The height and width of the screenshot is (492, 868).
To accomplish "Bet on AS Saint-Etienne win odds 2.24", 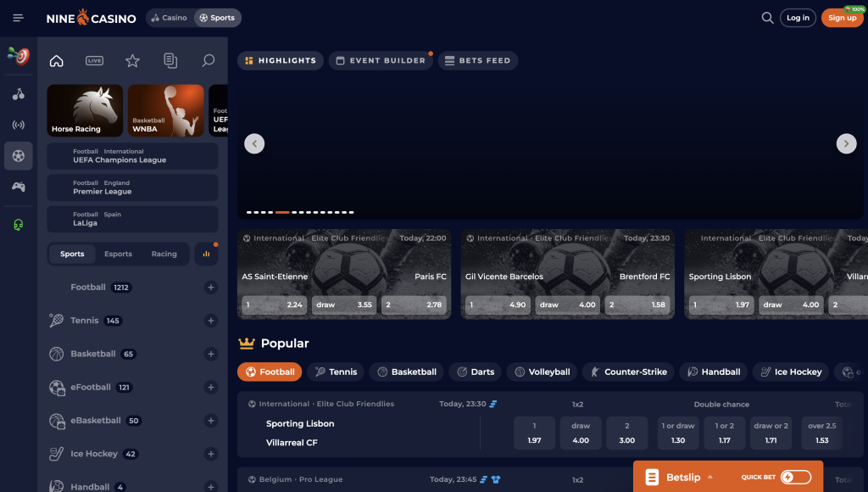I will 275,305.
